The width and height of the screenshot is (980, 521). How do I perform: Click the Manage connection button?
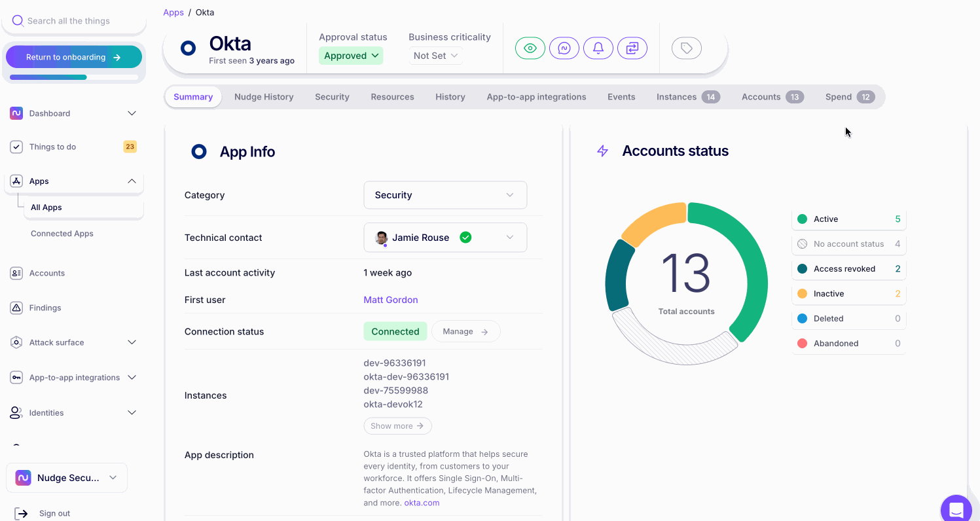[465, 332]
